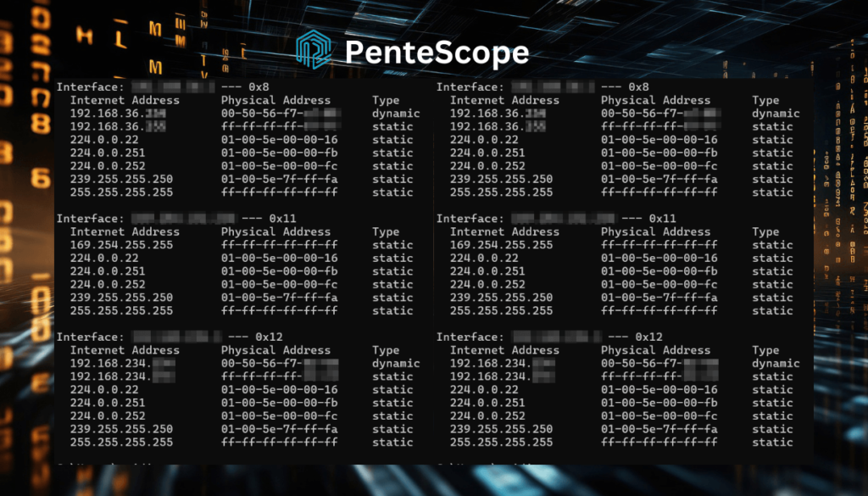Image resolution: width=868 pixels, height=496 pixels.
Task: Click the PenteScope hexagon logo icon
Action: point(314,50)
